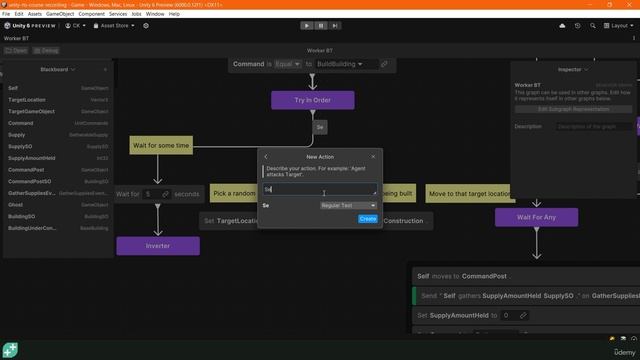Click the Play button in the toolbar
This screenshot has height=360, width=640.
click(307, 26)
